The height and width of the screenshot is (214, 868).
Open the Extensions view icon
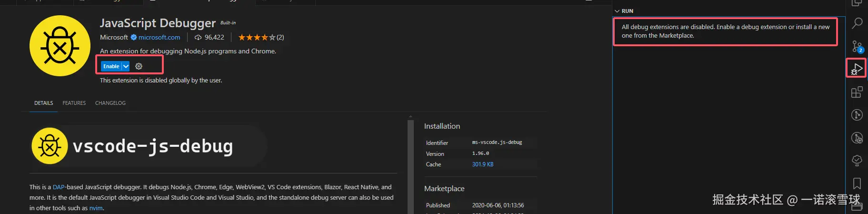pyautogui.click(x=857, y=92)
